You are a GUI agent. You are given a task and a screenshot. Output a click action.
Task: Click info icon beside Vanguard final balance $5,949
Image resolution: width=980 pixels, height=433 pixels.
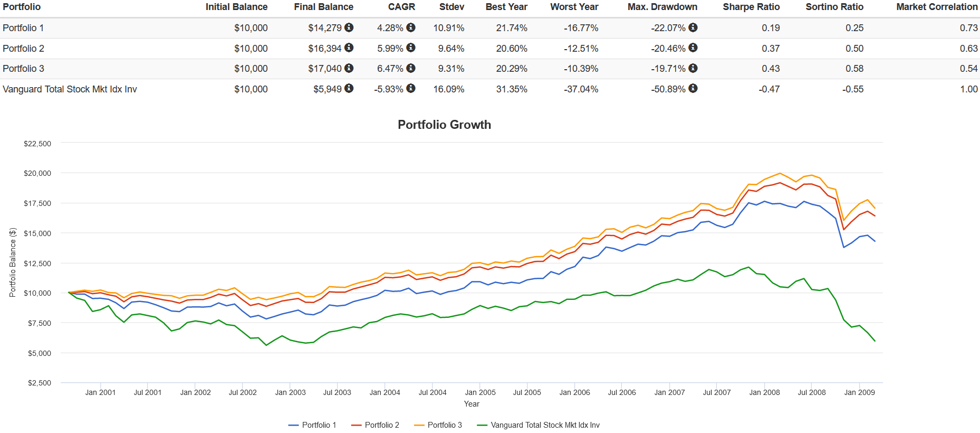coord(349,88)
